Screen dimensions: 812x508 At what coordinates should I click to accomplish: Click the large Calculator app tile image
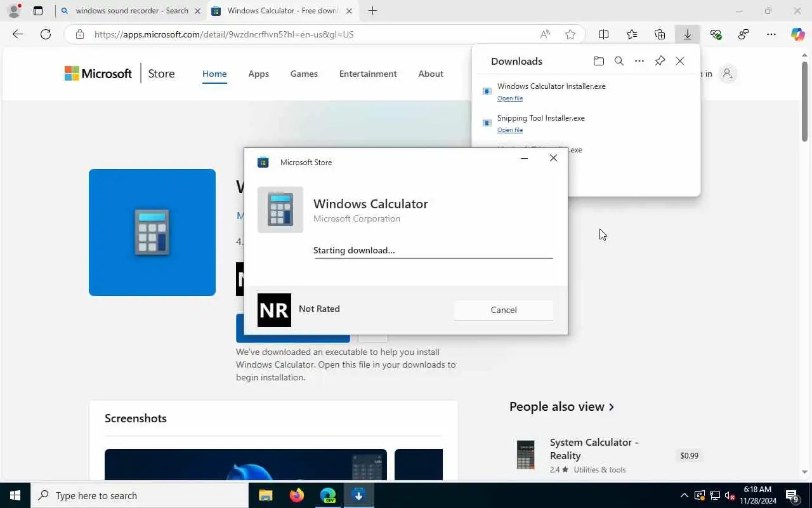tap(152, 232)
